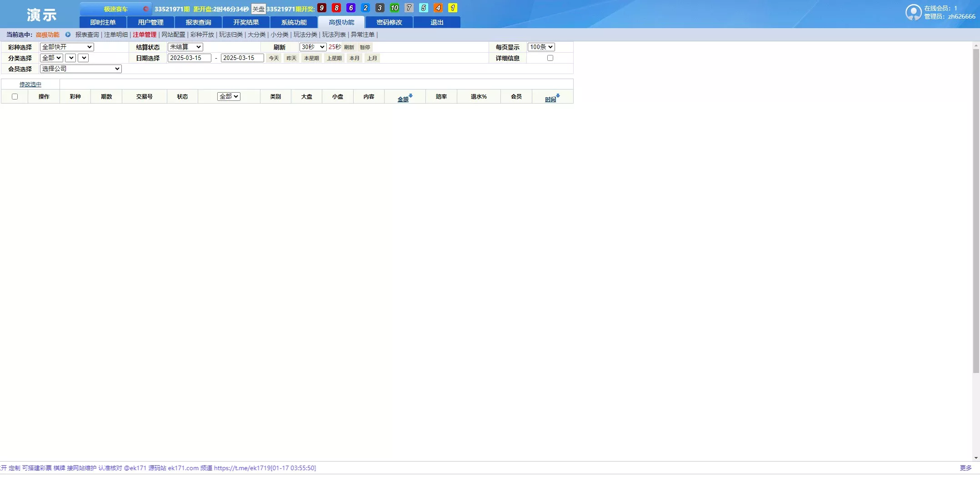980x477 pixels.
Task: Click the green number 10 ball
Action: pos(394,8)
